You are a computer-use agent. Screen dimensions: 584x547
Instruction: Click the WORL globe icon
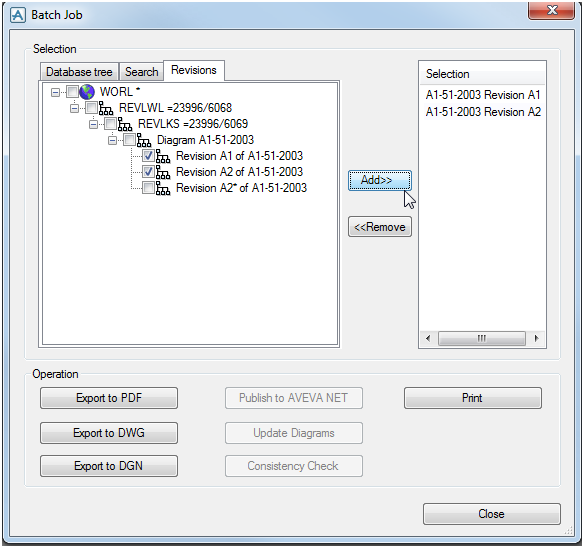click(x=87, y=92)
